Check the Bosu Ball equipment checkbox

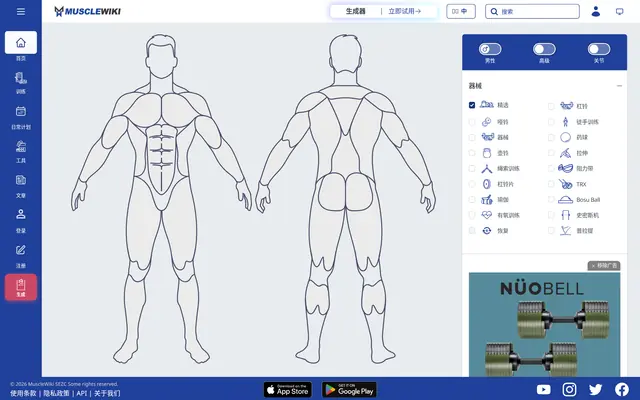pyautogui.click(x=551, y=200)
